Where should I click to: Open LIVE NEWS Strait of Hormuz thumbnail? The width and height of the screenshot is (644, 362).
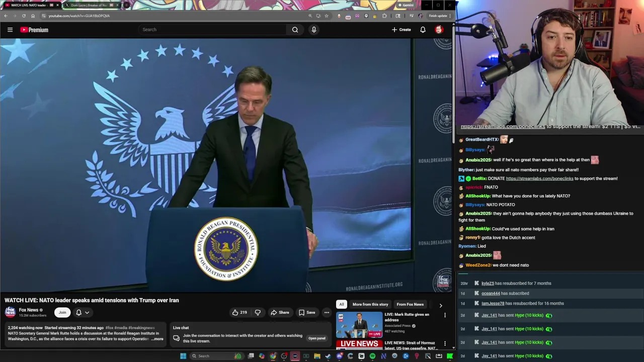(359, 345)
